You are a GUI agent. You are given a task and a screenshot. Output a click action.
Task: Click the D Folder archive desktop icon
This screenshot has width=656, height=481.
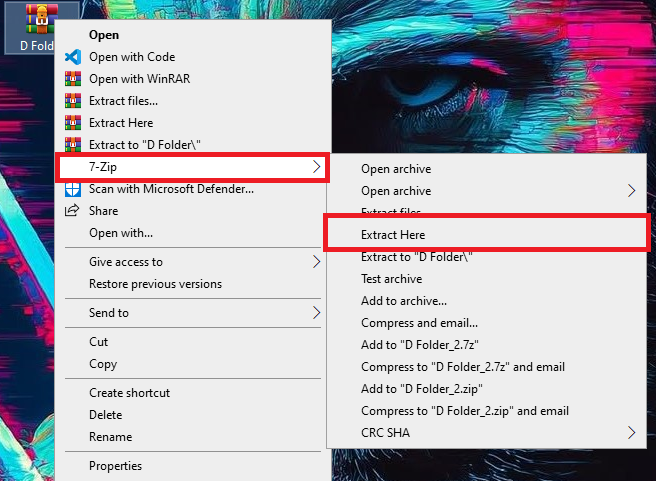click(x=38, y=20)
